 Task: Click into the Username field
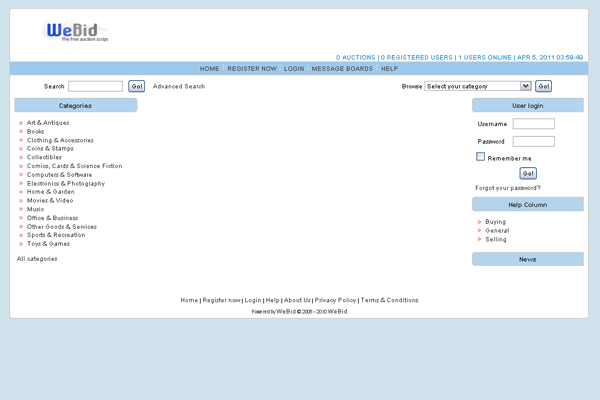pos(533,124)
